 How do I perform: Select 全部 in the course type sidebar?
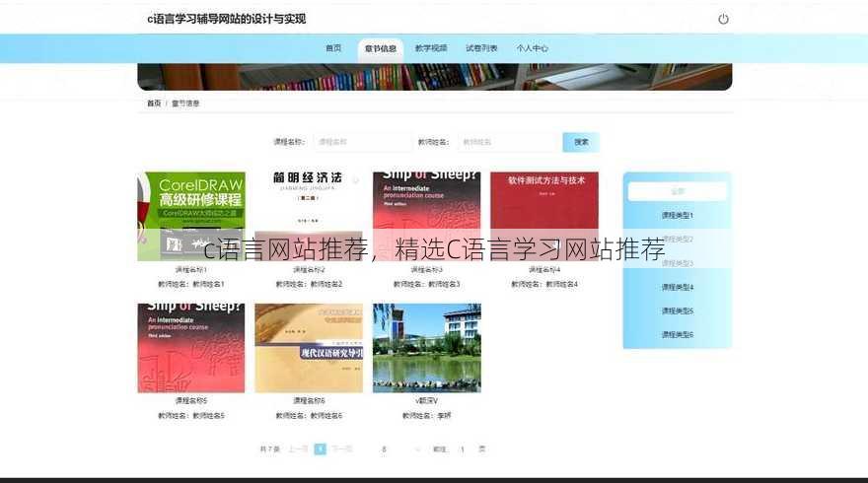(x=677, y=191)
